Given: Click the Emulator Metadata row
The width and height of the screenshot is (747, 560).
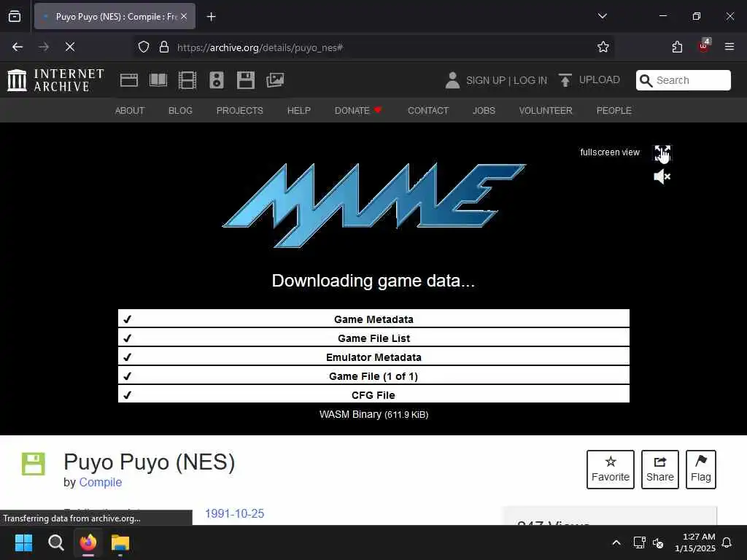Looking at the screenshot, I should pos(373,357).
